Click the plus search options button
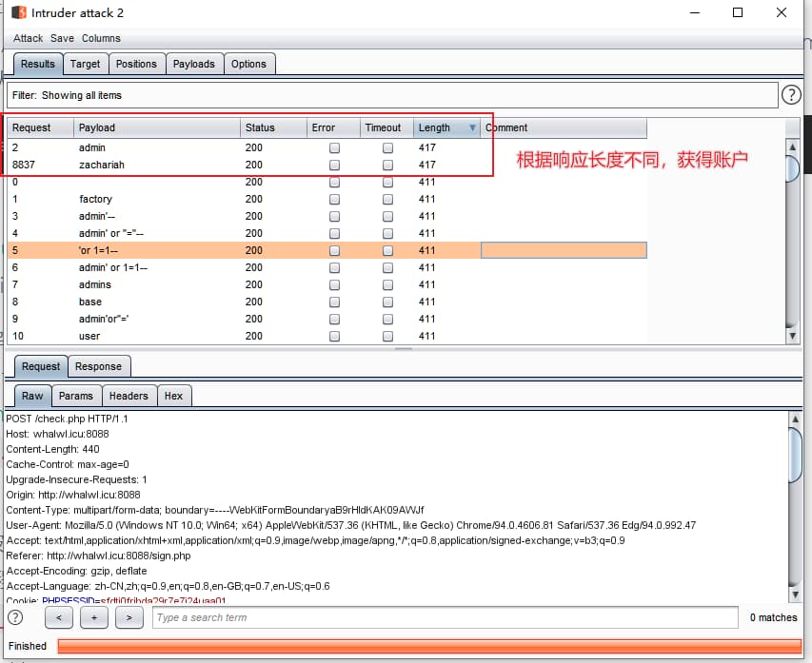 [94, 617]
